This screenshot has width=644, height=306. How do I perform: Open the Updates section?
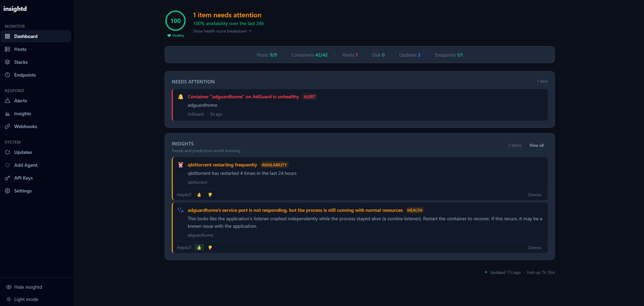pyautogui.click(x=23, y=152)
